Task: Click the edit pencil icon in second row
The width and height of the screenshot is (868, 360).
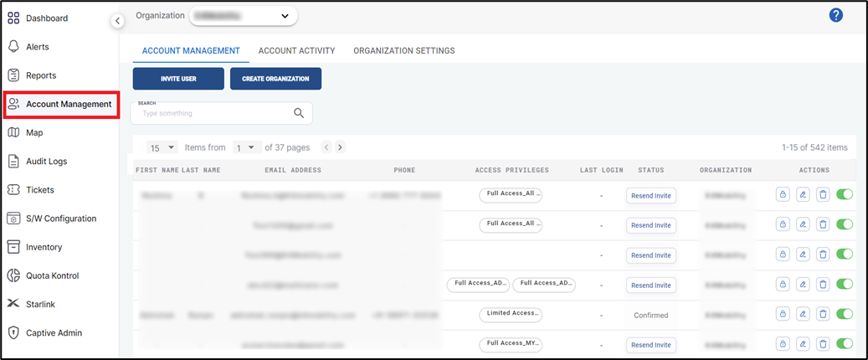Action: [803, 224]
